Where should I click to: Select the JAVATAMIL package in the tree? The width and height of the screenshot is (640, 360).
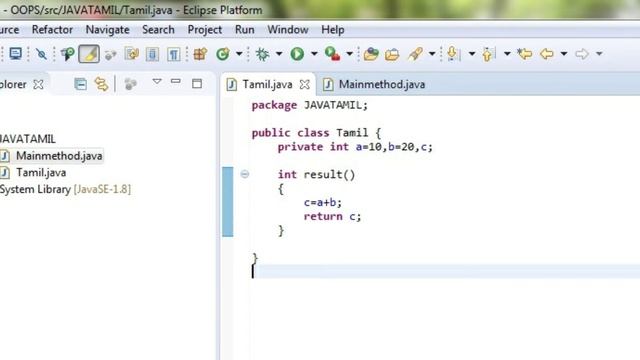coord(28,139)
